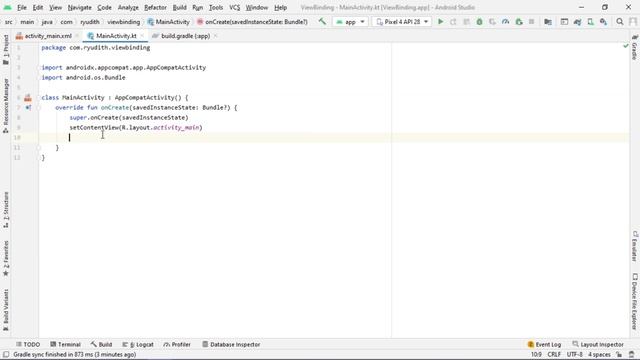Click the override gutter icon beside onCreate

click(x=28, y=108)
